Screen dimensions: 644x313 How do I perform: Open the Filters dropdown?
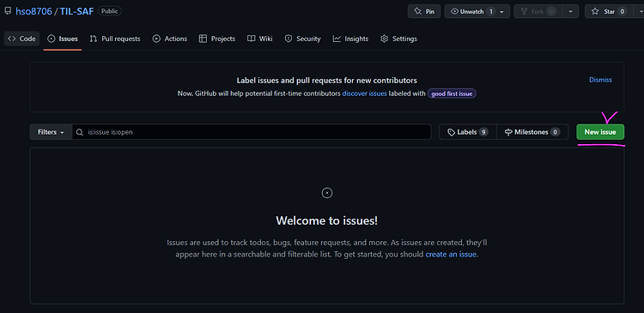(51, 132)
